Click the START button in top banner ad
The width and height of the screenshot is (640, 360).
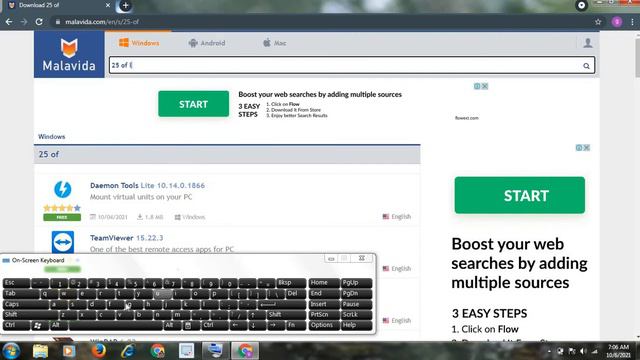pyautogui.click(x=193, y=104)
